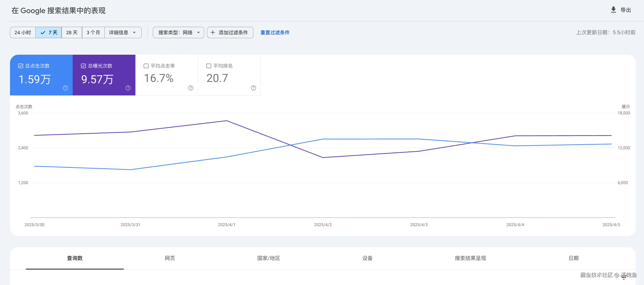Screen dimensions: 644x285
Task: Switch to the 国家/地区 tab
Action: coord(268,258)
